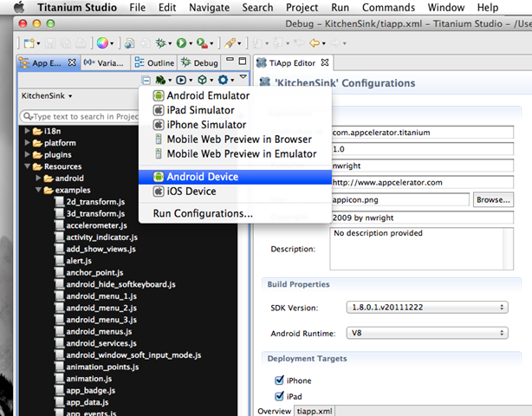Expand the platform folder in tree
The width and height of the screenshot is (532, 416).
coord(29,142)
